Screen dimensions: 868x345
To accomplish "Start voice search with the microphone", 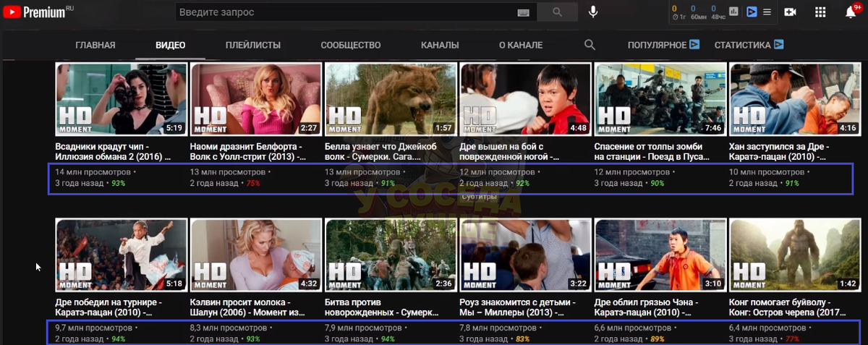I will coord(593,12).
